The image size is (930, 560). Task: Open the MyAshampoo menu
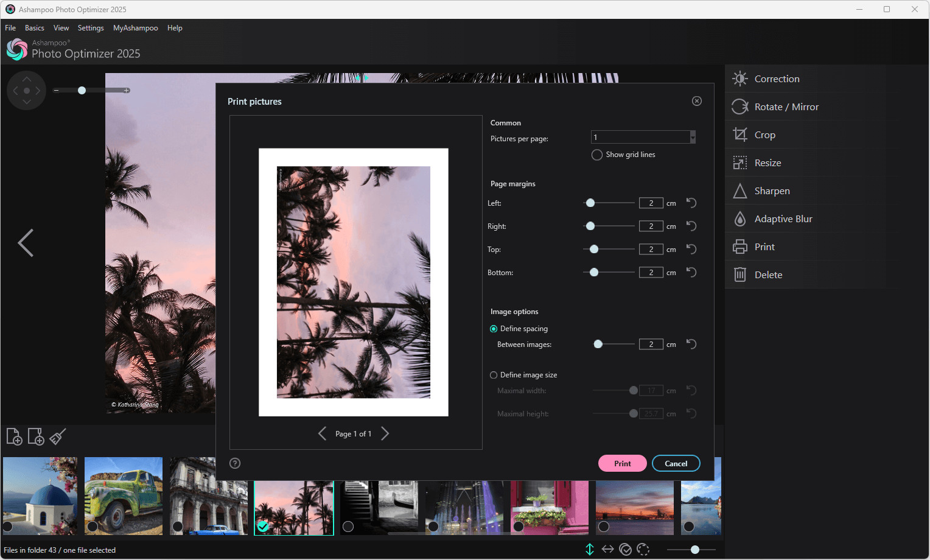click(x=135, y=28)
